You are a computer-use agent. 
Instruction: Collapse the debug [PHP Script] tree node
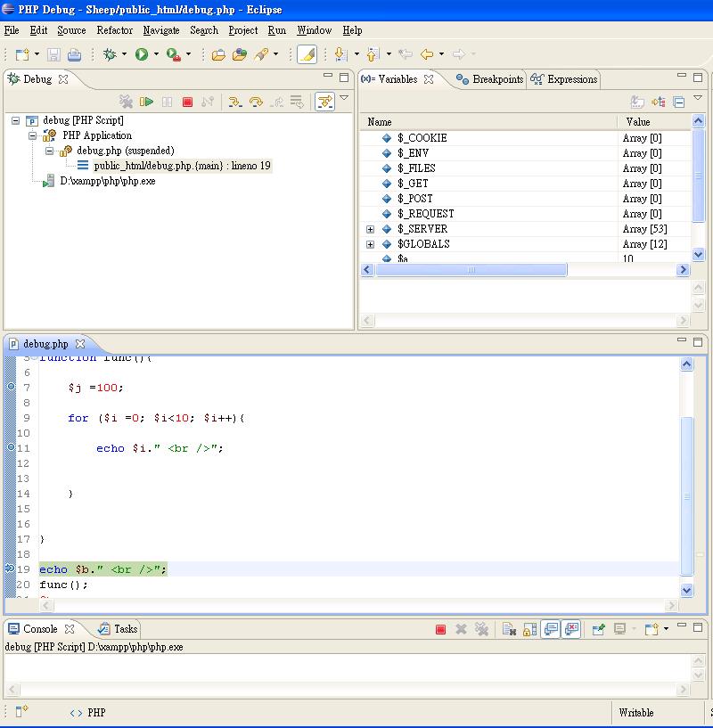[x=16, y=120]
